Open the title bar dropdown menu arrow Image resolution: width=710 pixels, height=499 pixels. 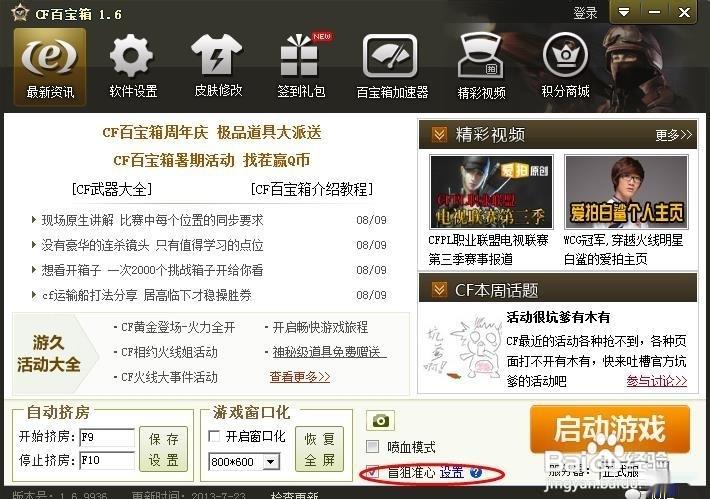(x=624, y=12)
